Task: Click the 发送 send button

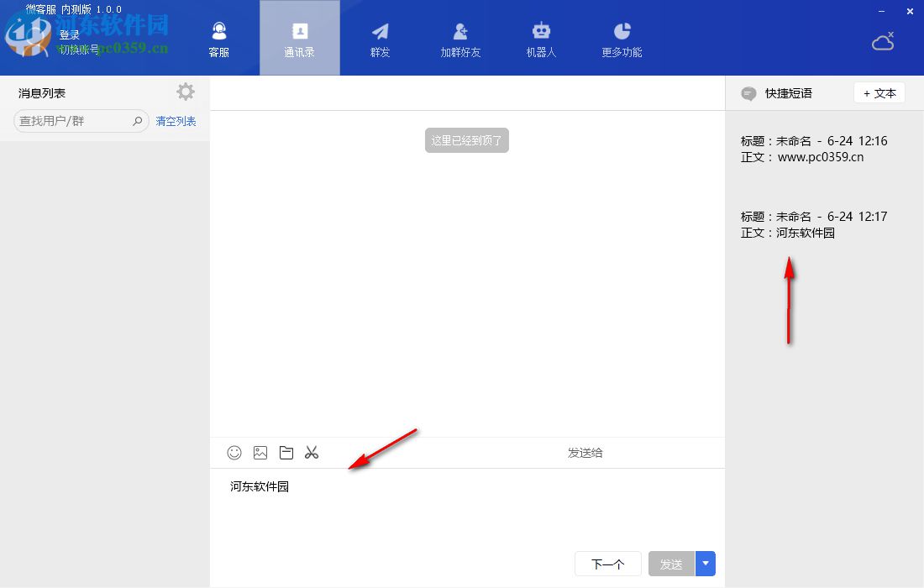Action: tap(671, 564)
